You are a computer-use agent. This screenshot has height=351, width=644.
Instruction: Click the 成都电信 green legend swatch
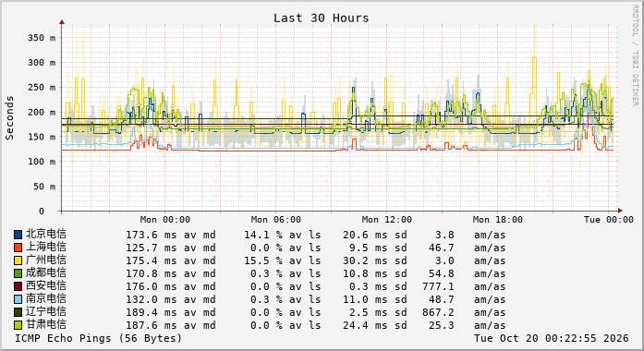[18, 273]
